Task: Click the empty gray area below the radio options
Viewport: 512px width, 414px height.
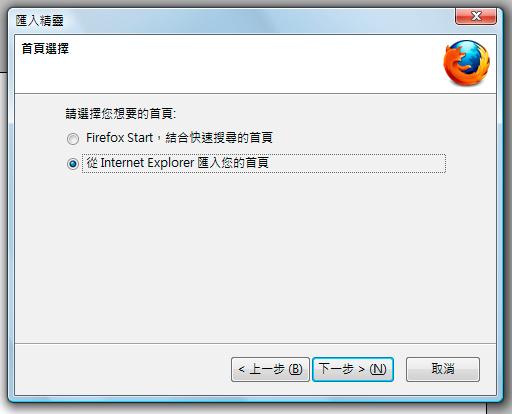Action: tap(255, 257)
